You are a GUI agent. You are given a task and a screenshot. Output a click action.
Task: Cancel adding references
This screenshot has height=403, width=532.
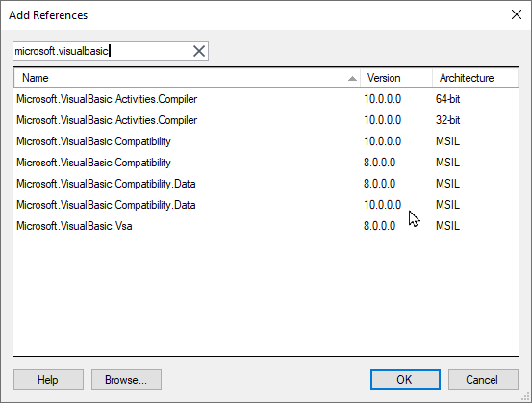tap(483, 380)
